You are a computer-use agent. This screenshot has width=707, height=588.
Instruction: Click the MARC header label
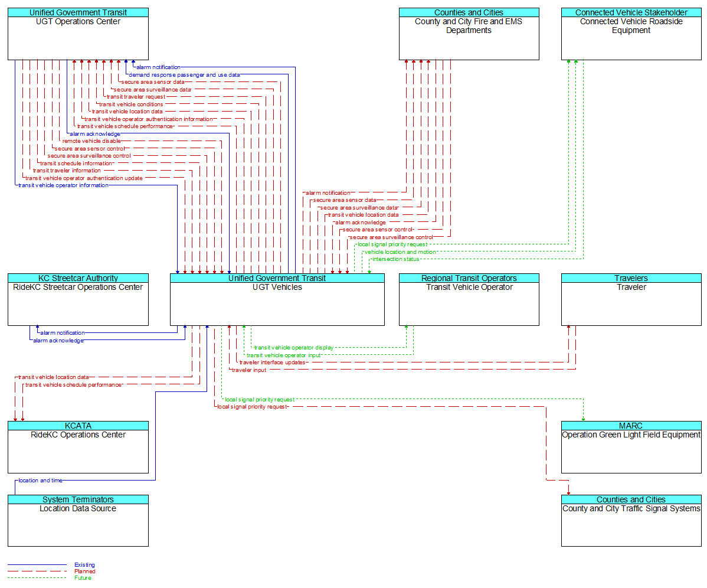(x=631, y=426)
